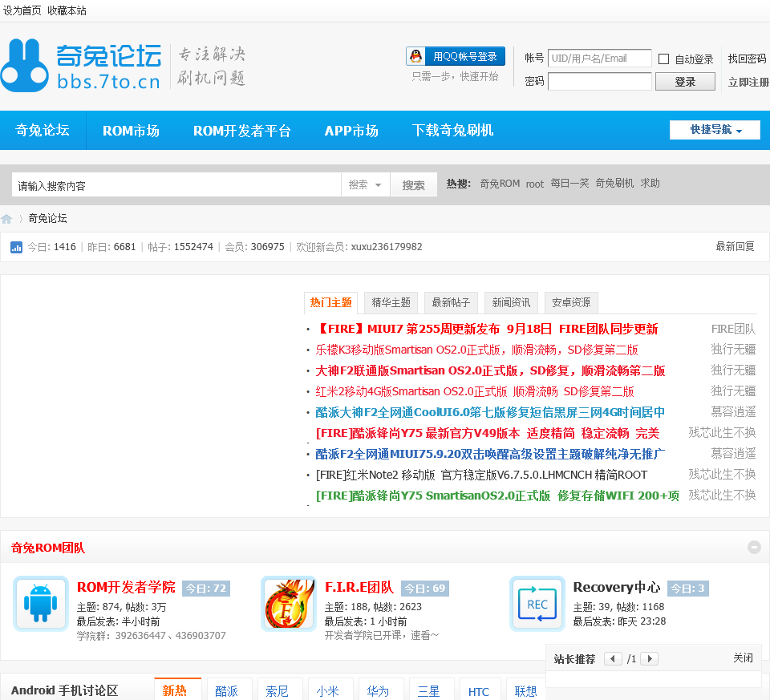
Task: Go to previous 站长推荐 page
Action: tap(612, 659)
